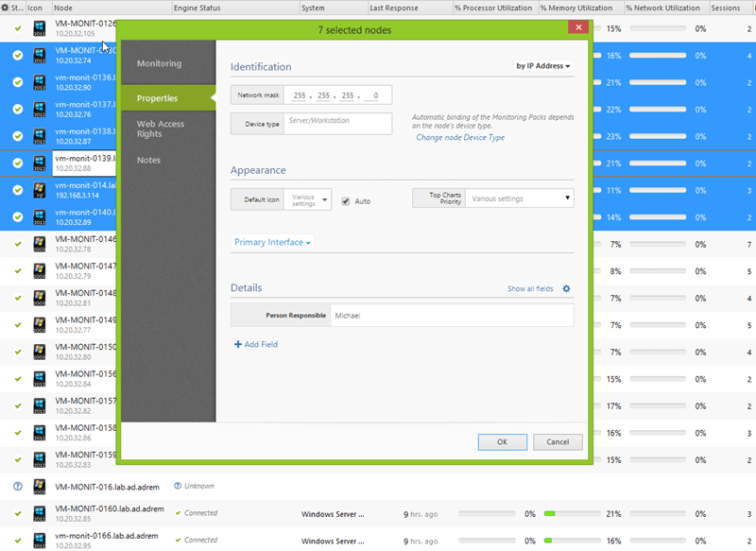
Task: Click the Person Responsible input field
Action: (452, 315)
